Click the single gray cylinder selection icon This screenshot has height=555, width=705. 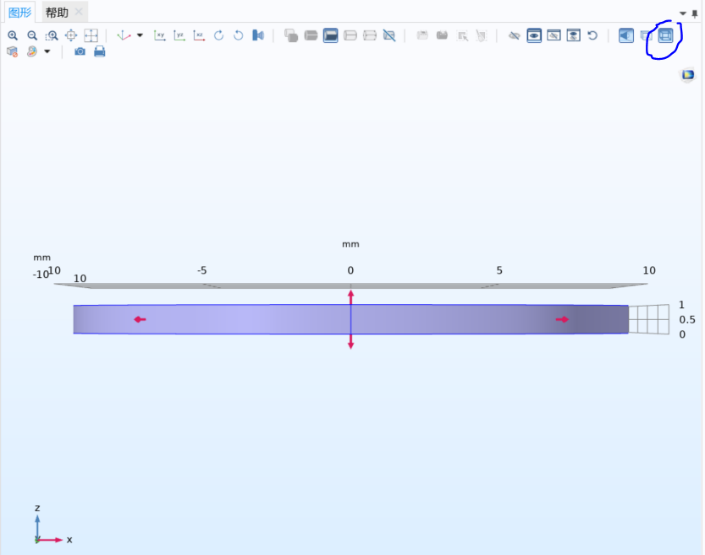coord(311,36)
